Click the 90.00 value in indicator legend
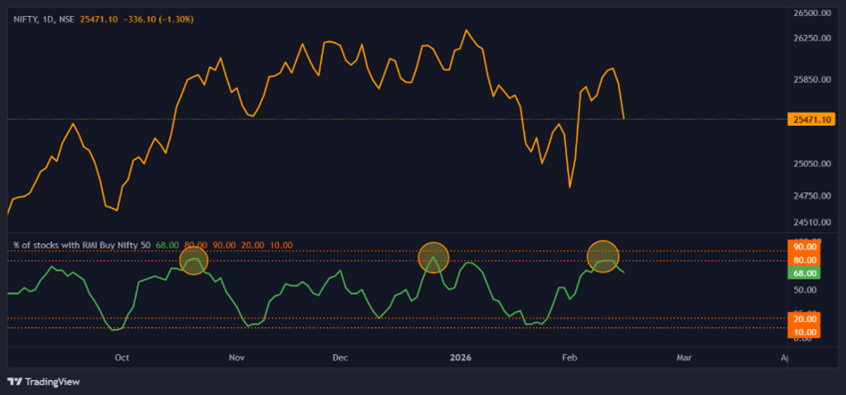This screenshot has width=846, height=395. [x=224, y=245]
